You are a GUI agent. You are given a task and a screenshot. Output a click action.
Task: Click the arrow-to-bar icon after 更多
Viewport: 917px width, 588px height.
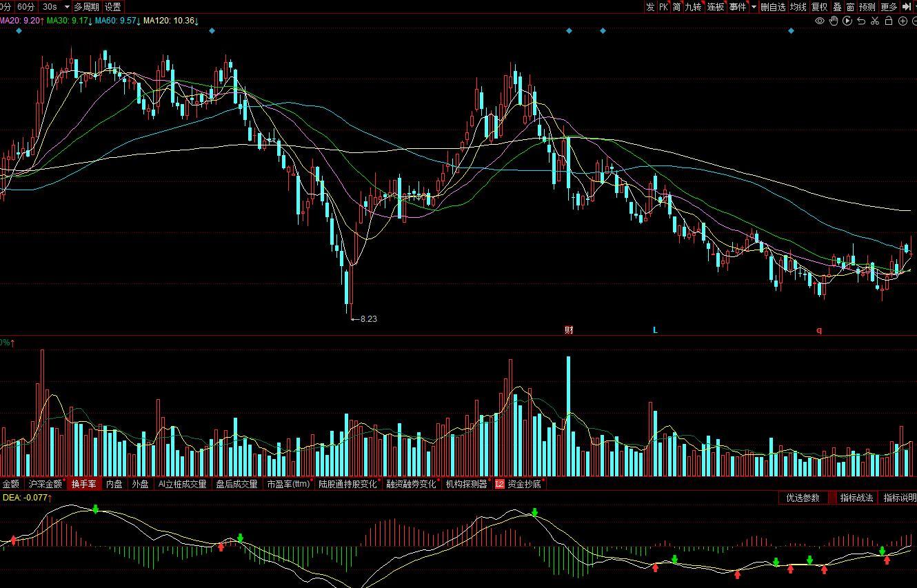point(907,7)
